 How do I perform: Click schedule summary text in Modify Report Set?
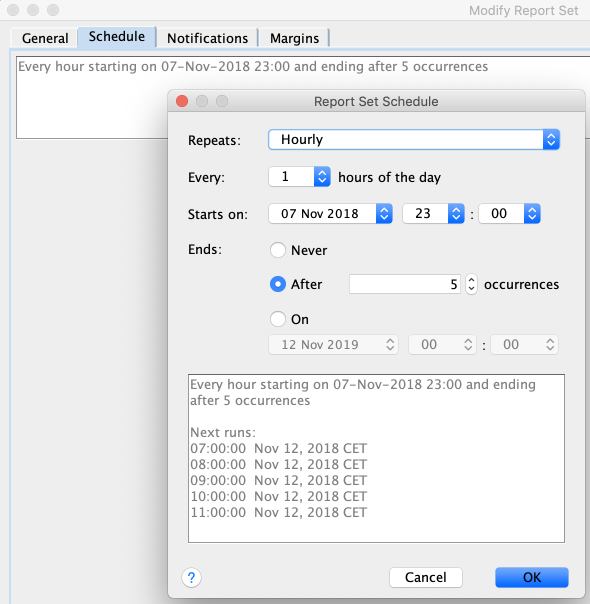253,67
